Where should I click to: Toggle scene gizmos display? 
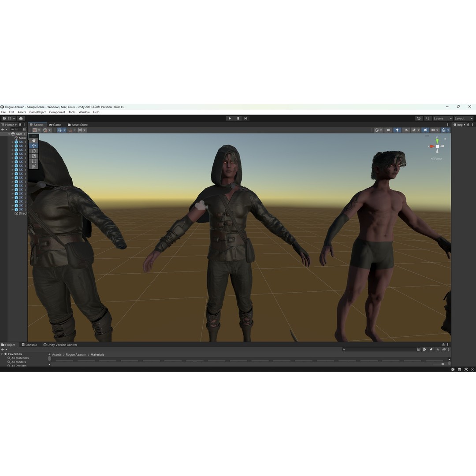443,130
